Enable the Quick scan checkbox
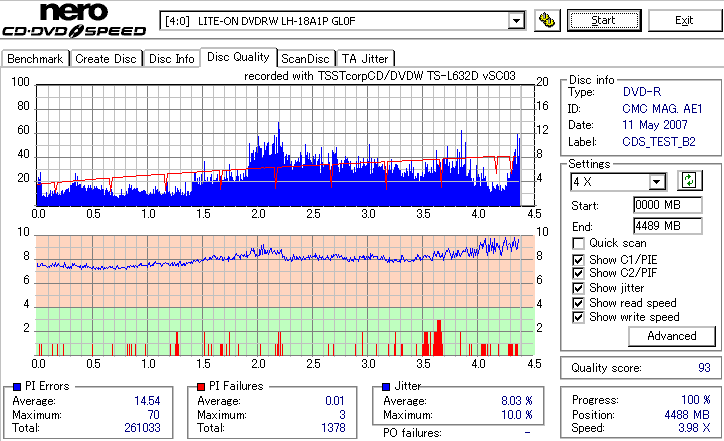The image size is (724, 441). (x=578, y=243)
